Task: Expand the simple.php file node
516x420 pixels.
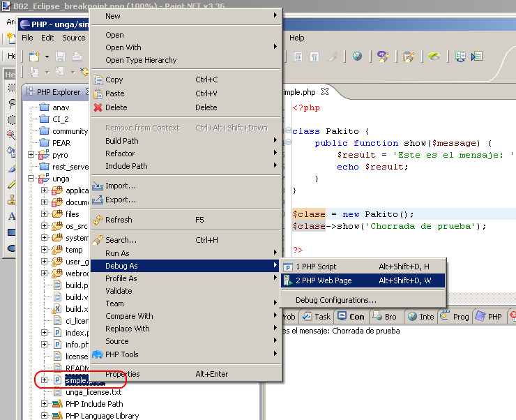Action: pos(44,380)
